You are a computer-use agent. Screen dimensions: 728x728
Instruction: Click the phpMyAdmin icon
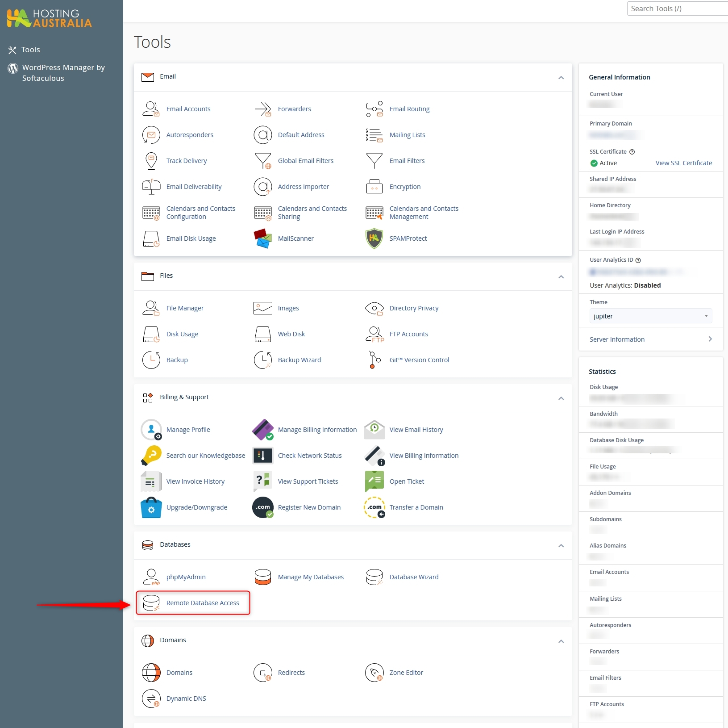[151, 577]
